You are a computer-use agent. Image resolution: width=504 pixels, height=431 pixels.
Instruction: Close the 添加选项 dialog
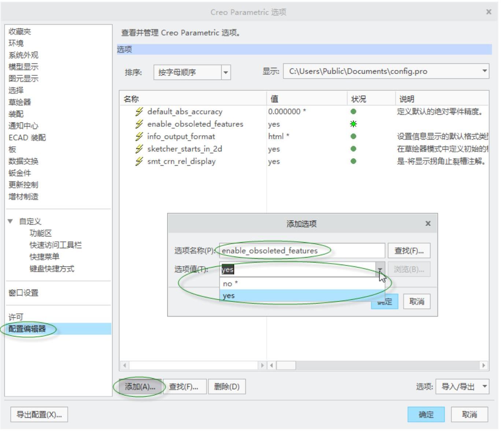[428, 224]
